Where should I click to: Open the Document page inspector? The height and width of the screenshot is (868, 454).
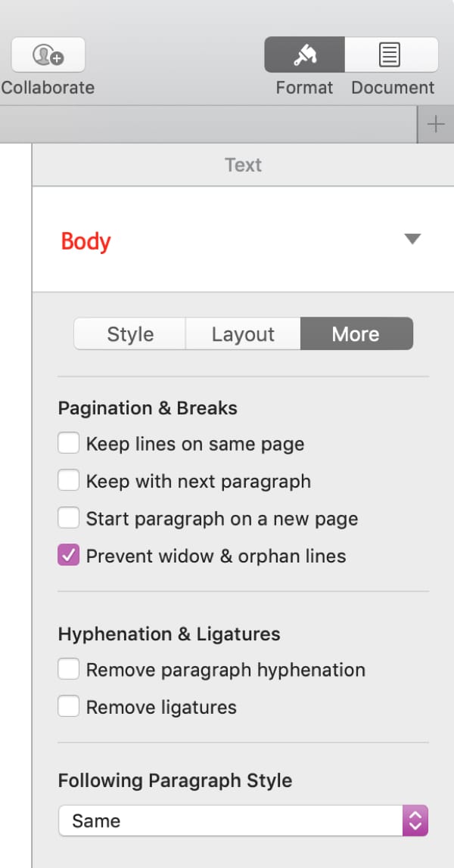click(391, 54)
